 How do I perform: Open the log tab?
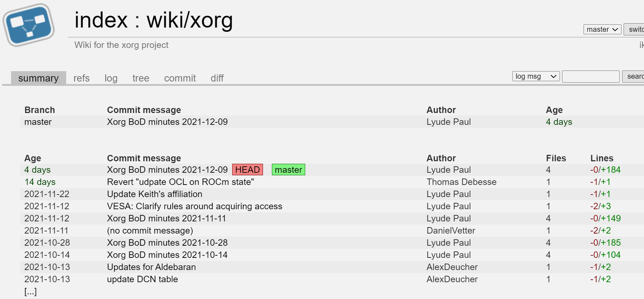[111, 78]
